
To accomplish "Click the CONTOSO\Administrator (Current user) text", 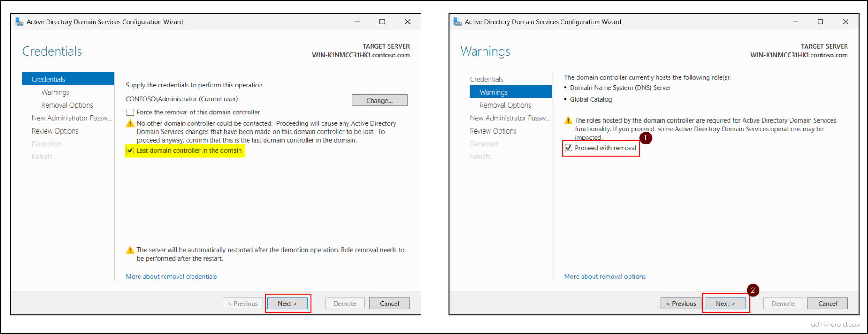I will [182, 99].
